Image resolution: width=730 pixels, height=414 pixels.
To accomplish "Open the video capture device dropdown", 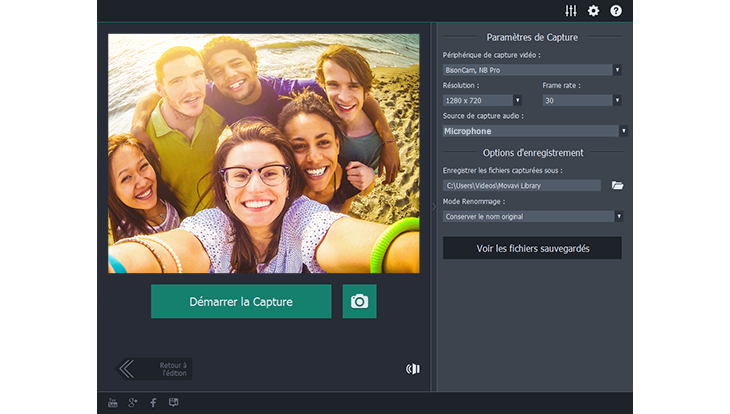I will 532,70.
